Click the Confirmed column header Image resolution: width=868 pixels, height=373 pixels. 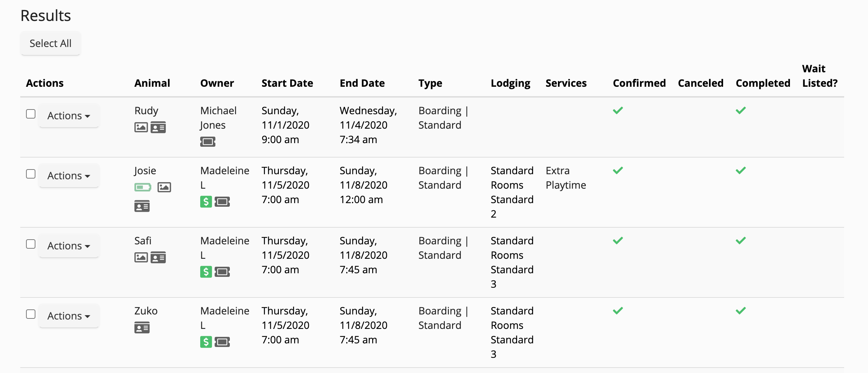pyautogui.click(x=639, y=83)
